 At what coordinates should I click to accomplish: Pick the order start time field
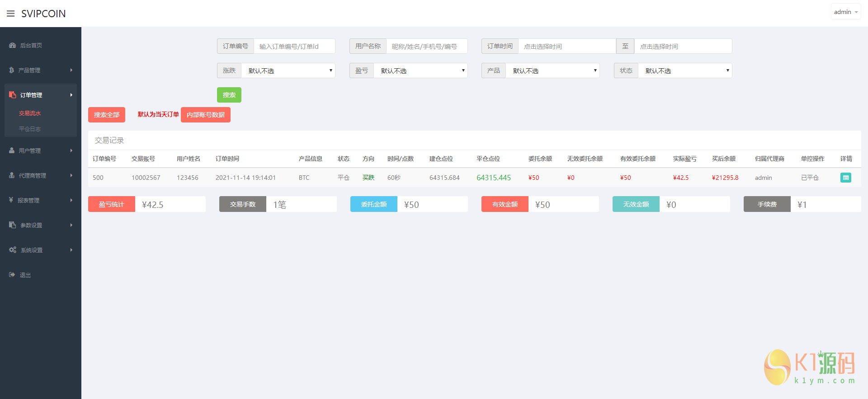(x=567, y=46)
